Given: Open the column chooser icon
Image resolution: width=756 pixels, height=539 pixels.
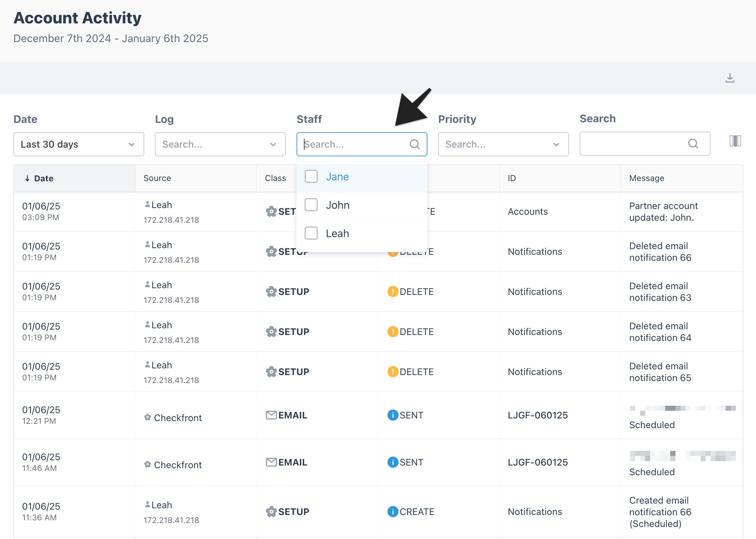Looking at the screenshot, I should click(x=735, y=141).
